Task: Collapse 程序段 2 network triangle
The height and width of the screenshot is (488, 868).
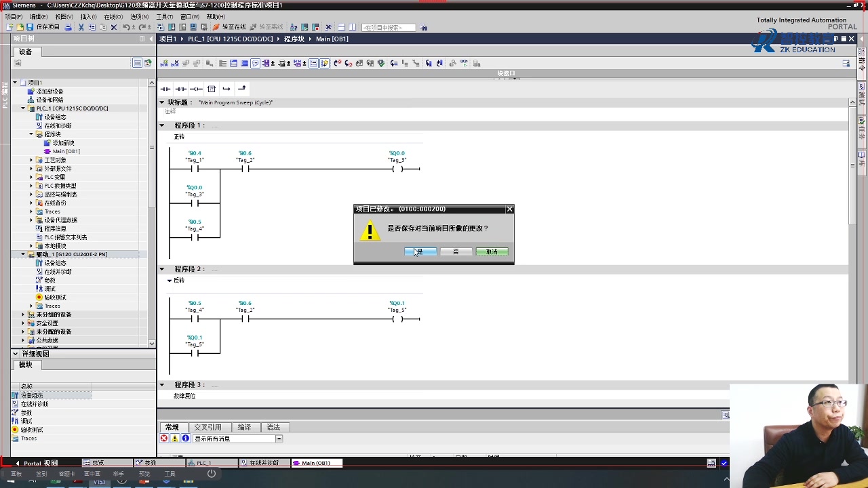Action: (x=162, y=269)
